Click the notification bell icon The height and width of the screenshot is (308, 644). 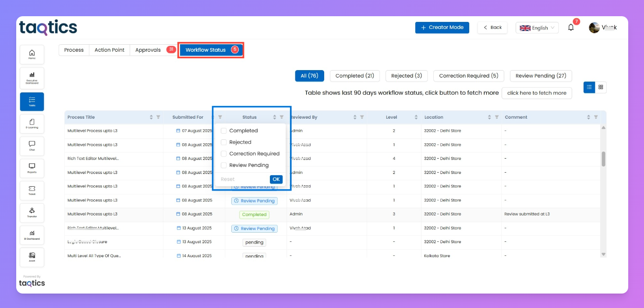click(x=571, y=28)
